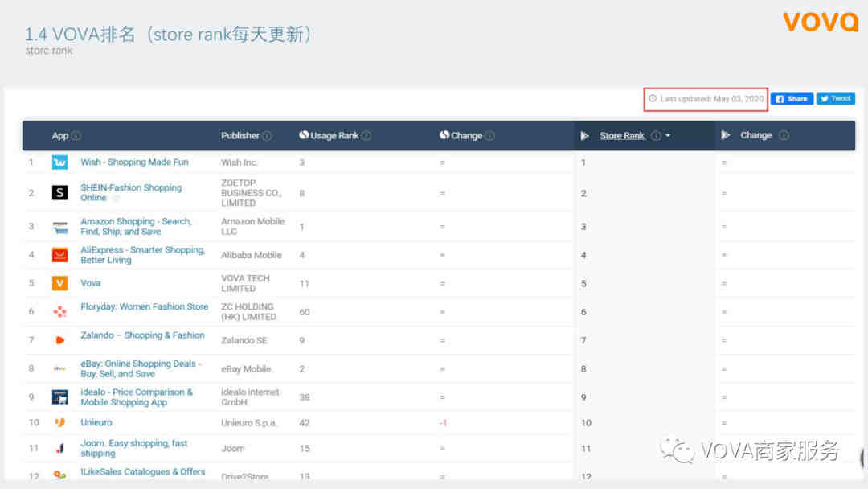Click Unieuro's usage change value "-1"
The height and width of the screenshot is (489, 868).
pyautogui.click(x=443, y=423)
